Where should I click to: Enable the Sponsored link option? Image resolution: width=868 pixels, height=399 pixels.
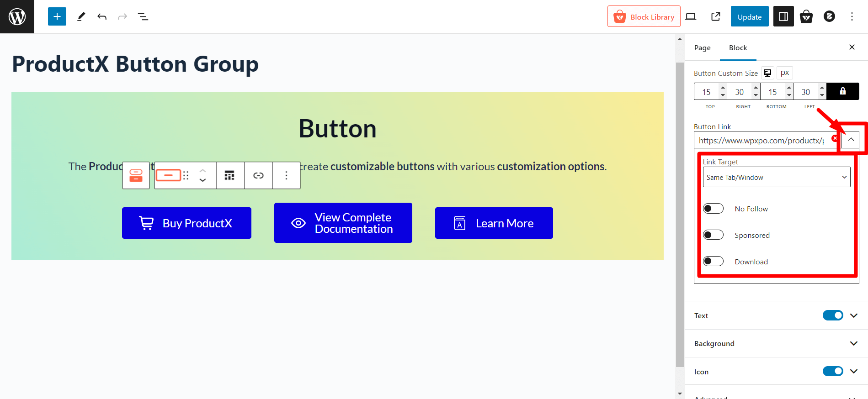713,235
